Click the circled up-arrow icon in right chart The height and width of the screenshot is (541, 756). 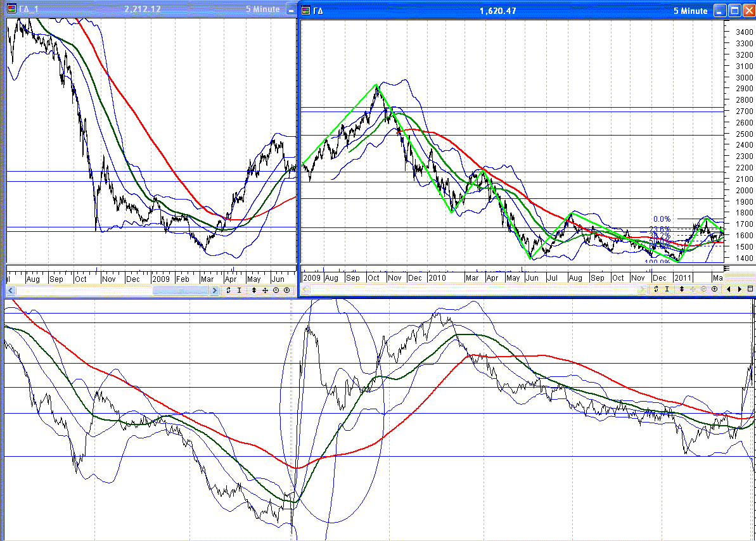pyautogui.click(x=715, y=290)
